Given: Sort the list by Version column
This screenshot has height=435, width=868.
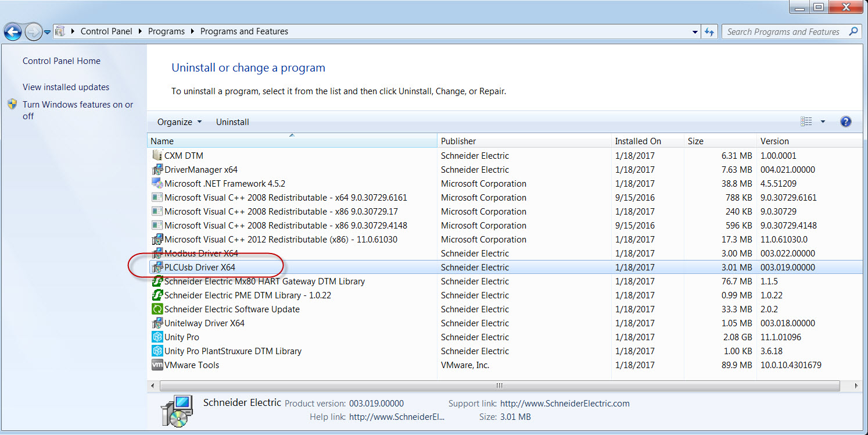Looking at the screenshot, I should [x=810, y=141].
